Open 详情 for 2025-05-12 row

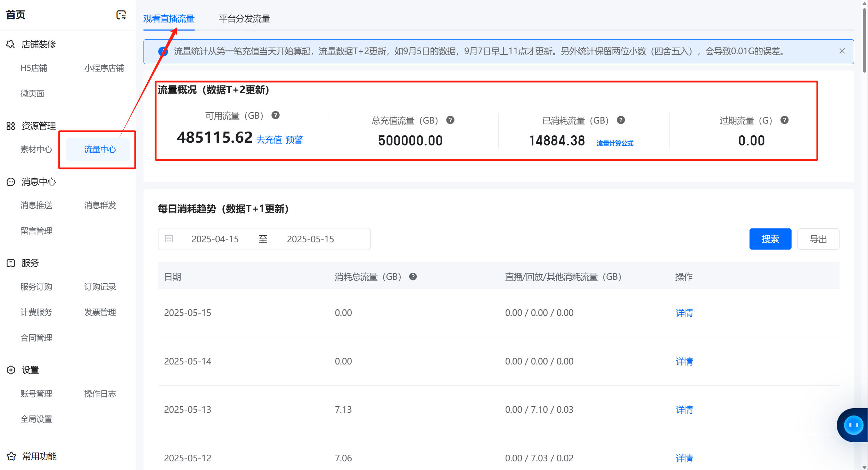684,458
